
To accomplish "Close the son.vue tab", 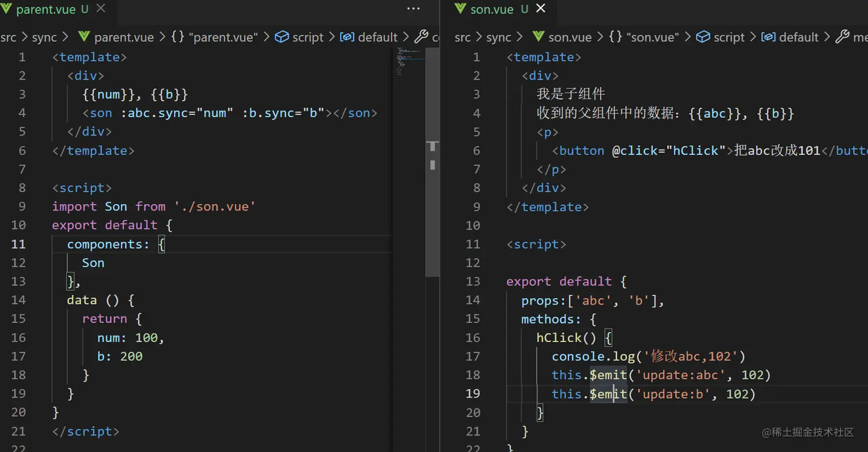I will point(541,9).
